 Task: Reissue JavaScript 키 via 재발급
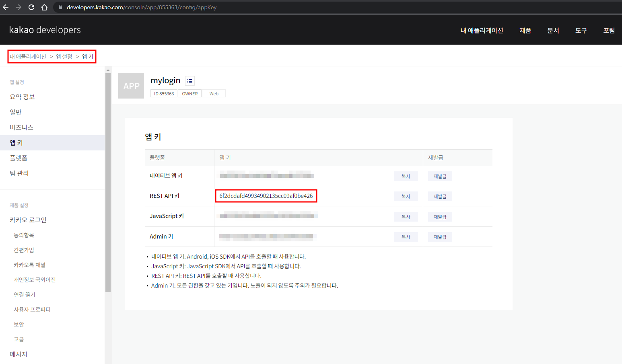440,217
